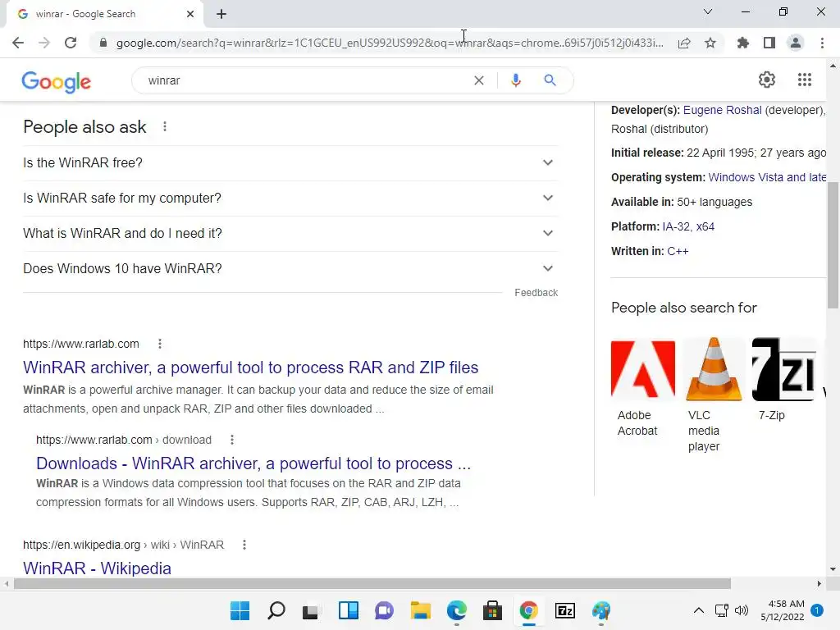
Task: Open 7-Zip from the taskbar
Action: pyautogui.click(x=565, y=610)
